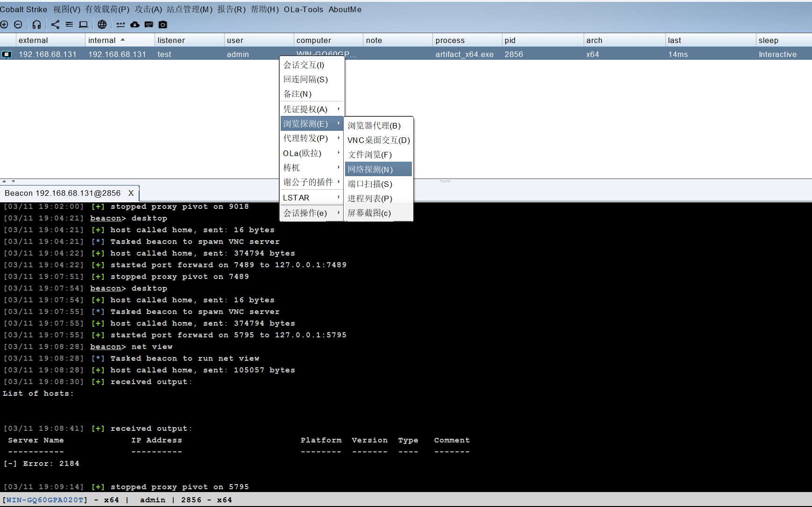The width and height of the screenshot is (812, 507).
Task: Select 文件浏览(F) in submenu
Action: 379,155
